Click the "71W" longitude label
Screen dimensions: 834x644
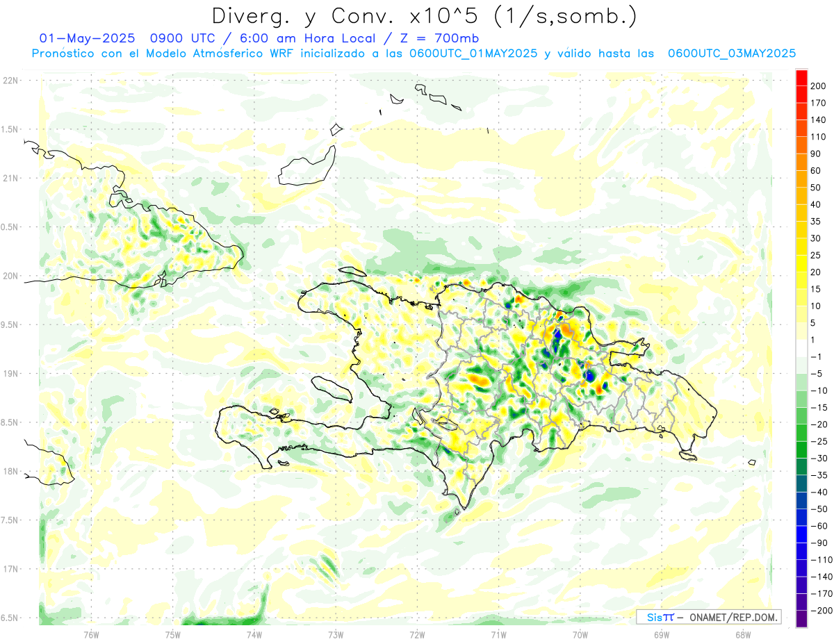(x=498, y=634)
